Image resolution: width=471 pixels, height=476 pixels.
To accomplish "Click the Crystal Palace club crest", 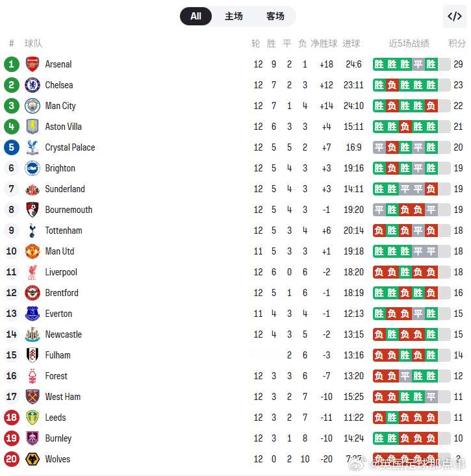I will coord(32,147).
